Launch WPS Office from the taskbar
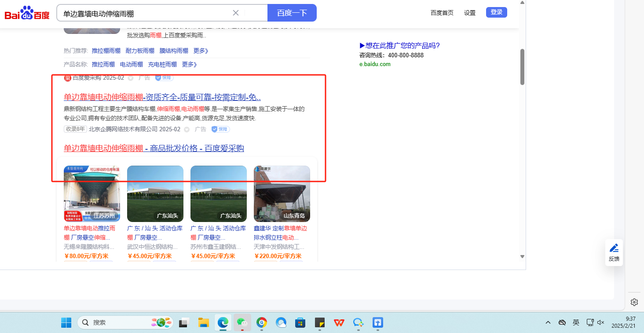 339,322
